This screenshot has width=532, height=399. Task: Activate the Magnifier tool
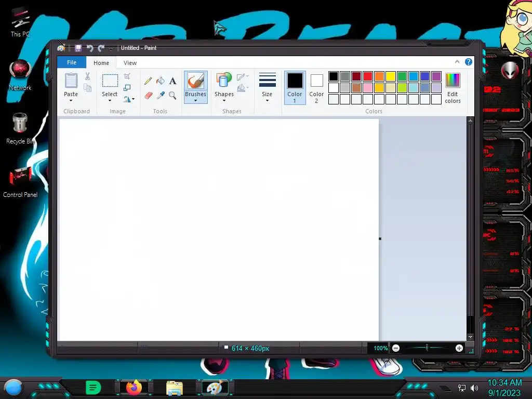(172, 96)
